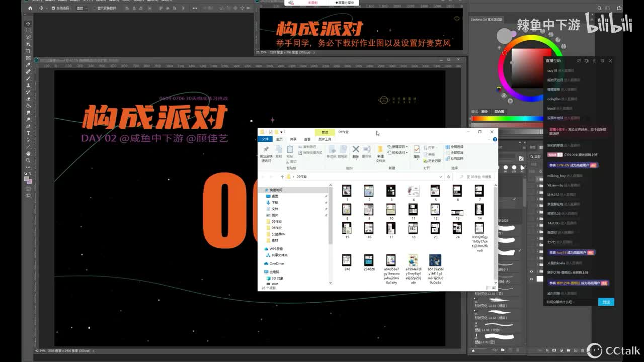Open 下载 in navigation pane
The image size is (644, 362).
point(275,203)
